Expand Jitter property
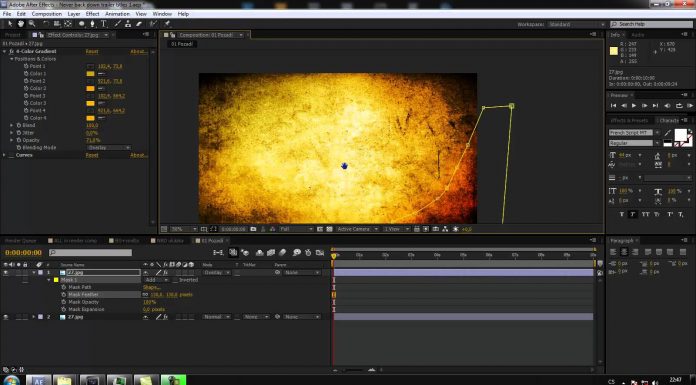 point(12,133)
